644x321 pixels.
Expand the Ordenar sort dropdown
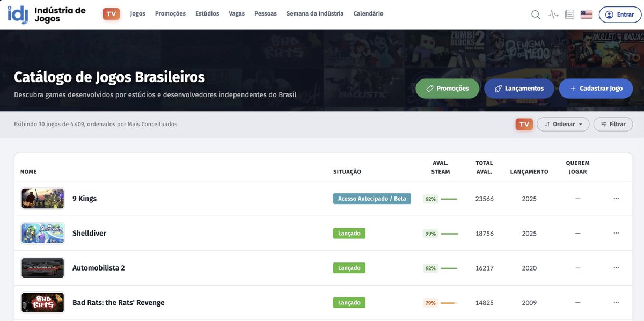tap(563, 124)
